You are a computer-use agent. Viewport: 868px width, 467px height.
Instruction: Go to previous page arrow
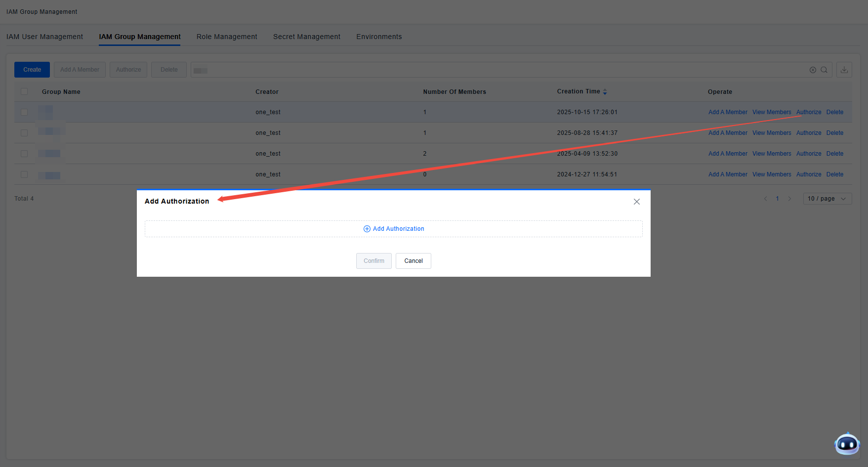coord(765,199)
